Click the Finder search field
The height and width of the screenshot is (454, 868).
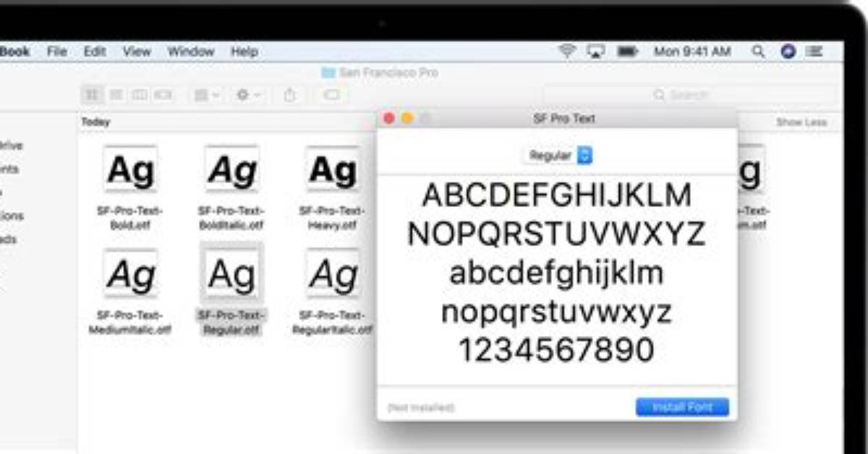tap(689, 95)
